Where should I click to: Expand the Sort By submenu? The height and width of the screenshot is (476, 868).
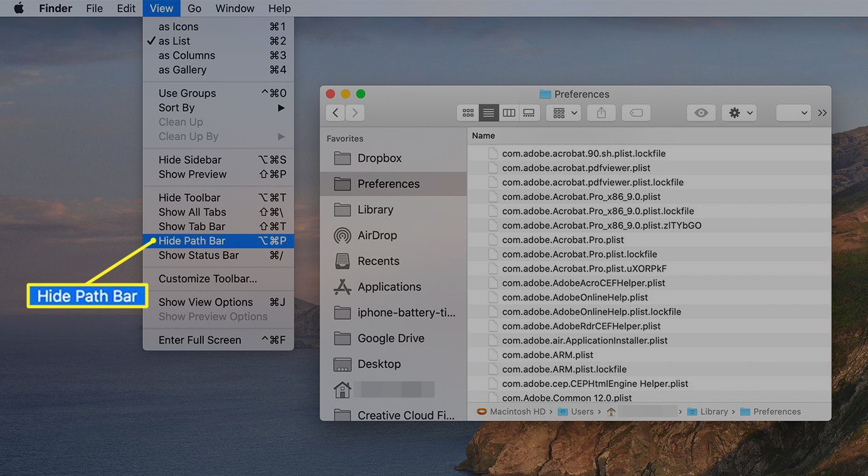point(177,108)
